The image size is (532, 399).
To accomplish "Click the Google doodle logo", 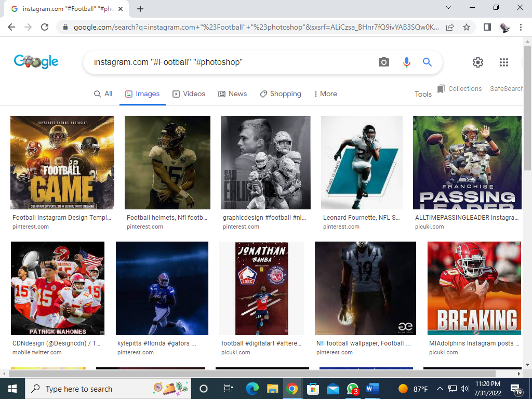I will [36, 62].
